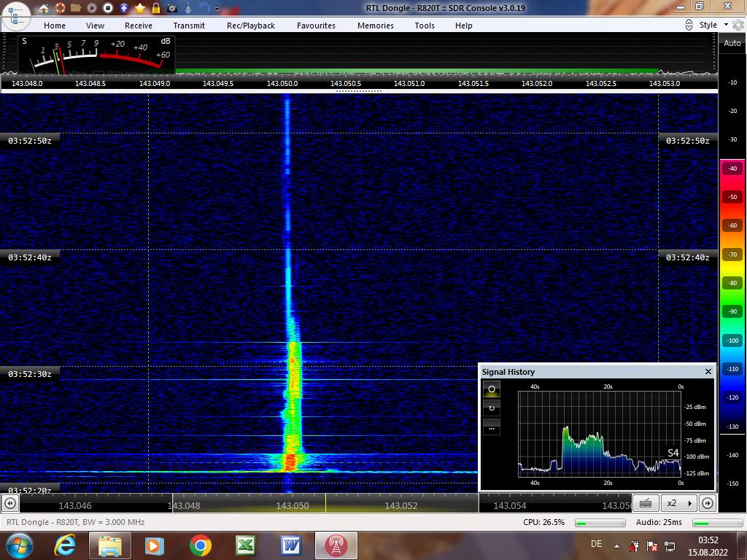Click the settings gear icon beside Style
747x560 pixels.
click(x=738, y=26)
